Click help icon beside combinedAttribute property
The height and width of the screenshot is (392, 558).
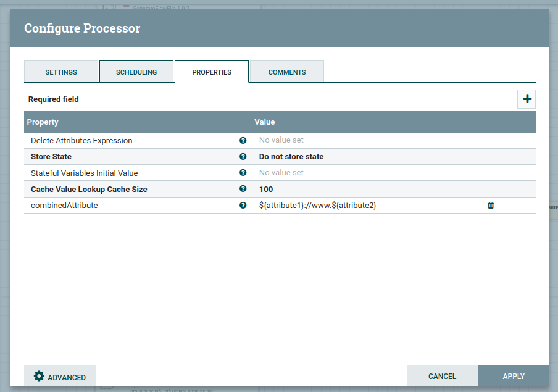click(x=243, y=206)
